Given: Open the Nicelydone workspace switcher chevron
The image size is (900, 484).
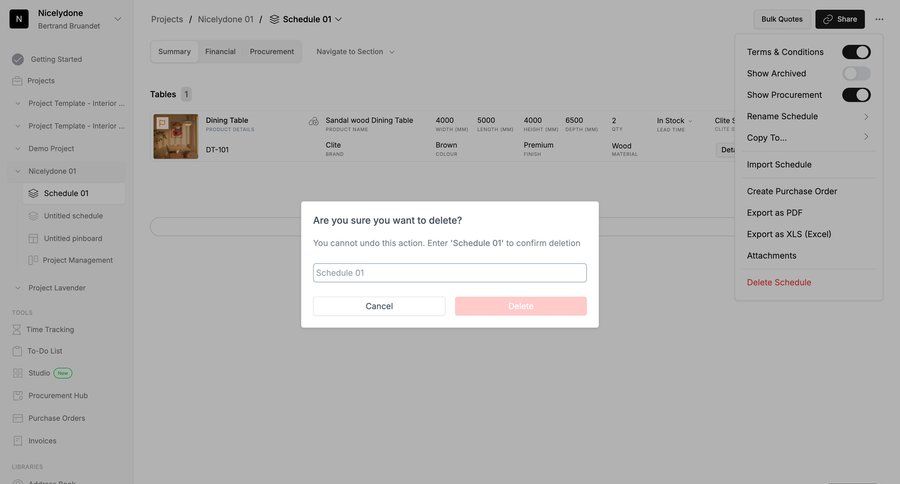Looking at the screenshot, I should 118,19.
